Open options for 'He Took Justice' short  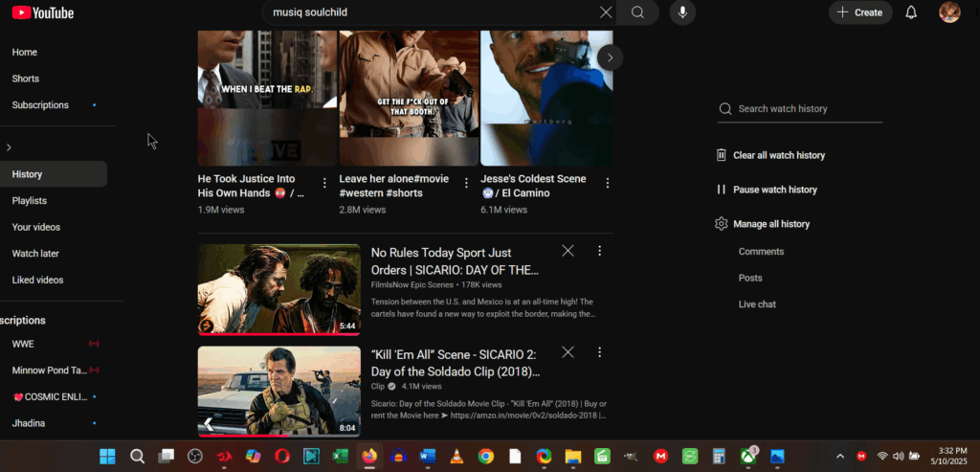pos(324,183)
